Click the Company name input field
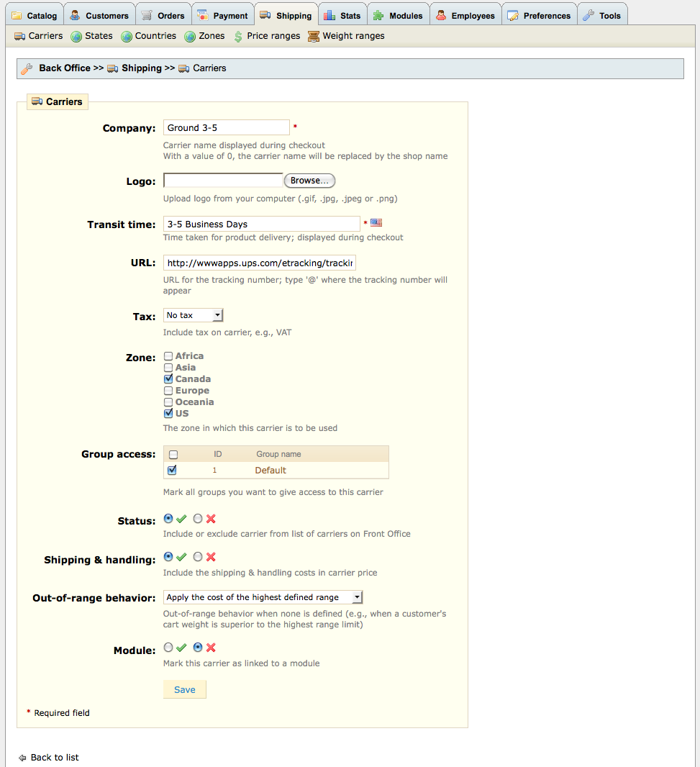This screenshot has width=700, height=767. point(227,127)
